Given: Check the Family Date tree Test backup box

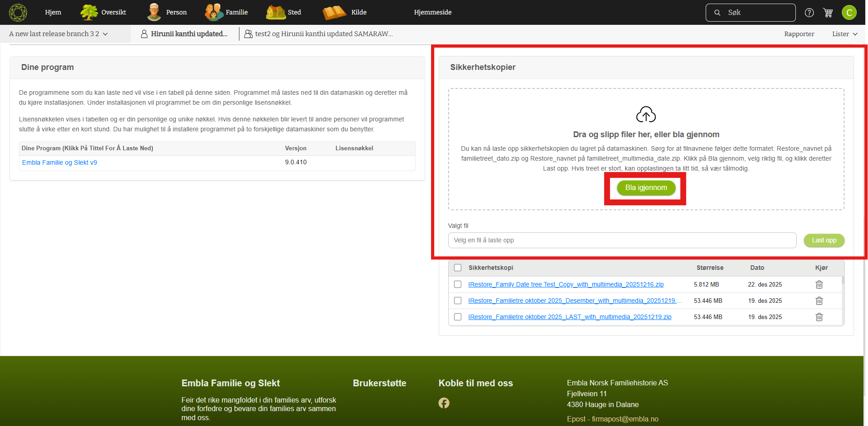Looking at the screenshot, I should pos(458,284).
